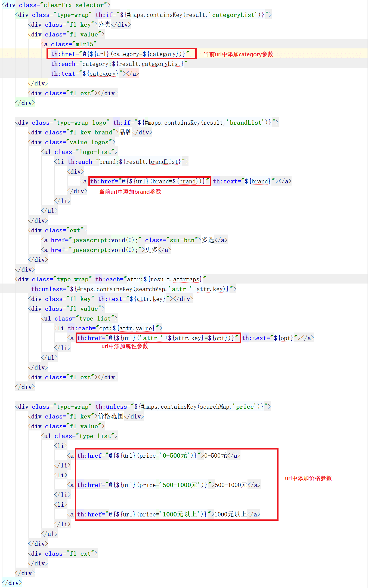The image size is (368, 588).
Task: Click the 分类 key div text
Action: (104, 25)
